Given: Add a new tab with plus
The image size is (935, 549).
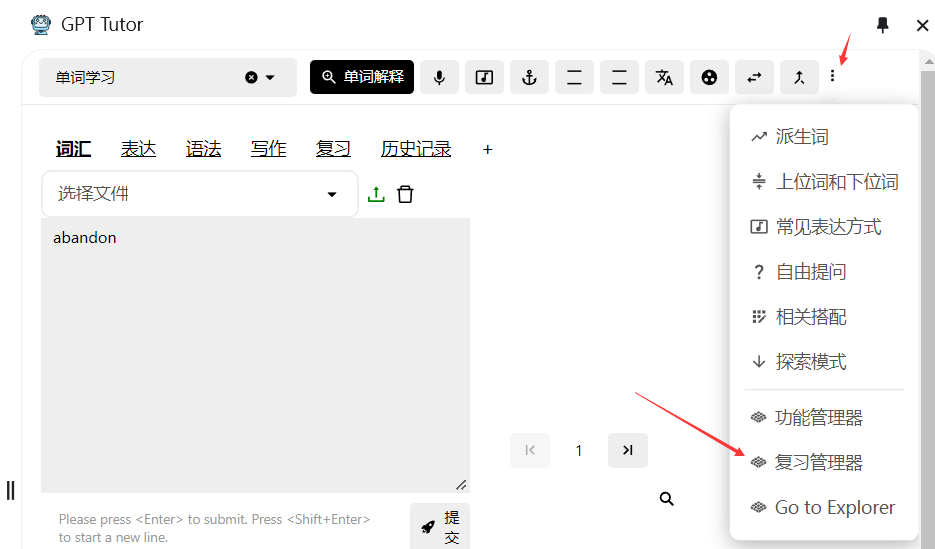Looking at the screenshot, I should (488, 150).
